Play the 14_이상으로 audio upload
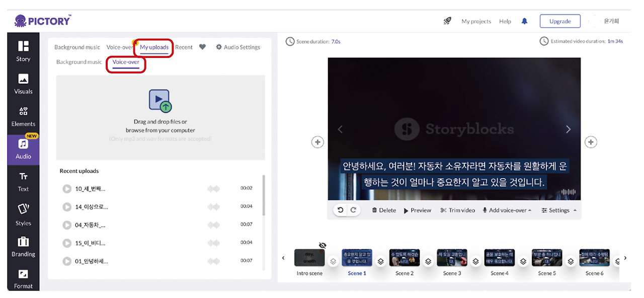The height and width of the screenshot is (298, 644). 67,206
